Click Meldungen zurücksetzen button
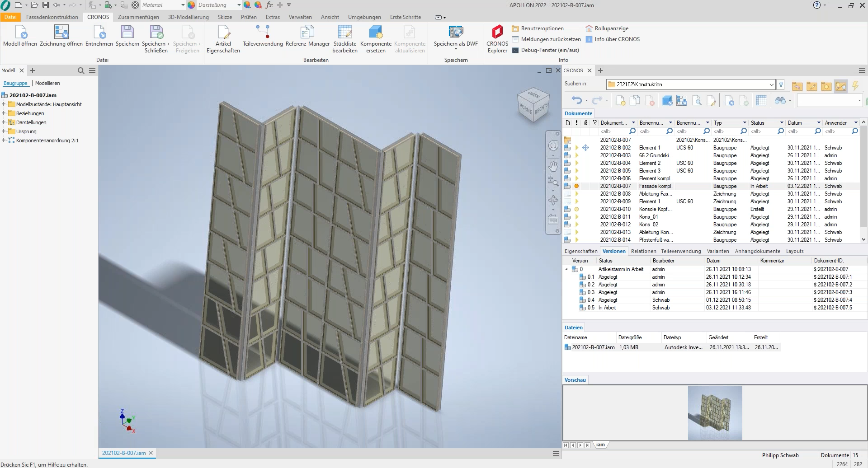Viewport: 868px width, 468px height. tap(551, 39)
